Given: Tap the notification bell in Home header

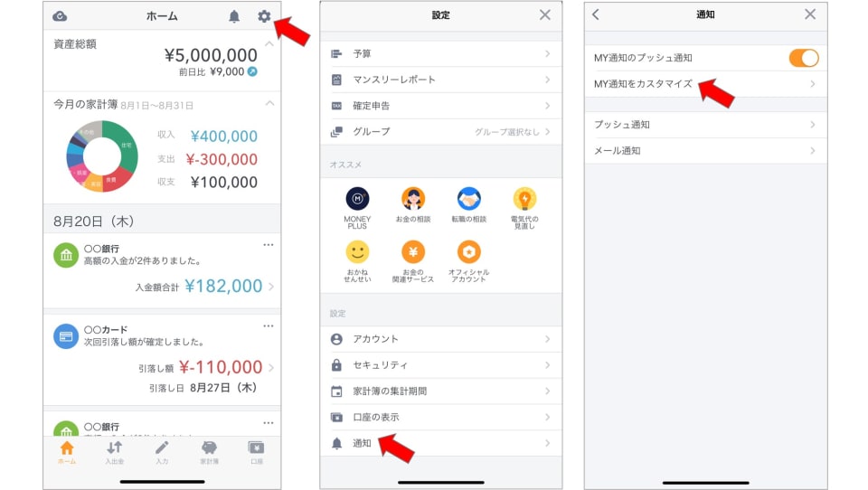Looking at the screenshot, I should 234,16.
